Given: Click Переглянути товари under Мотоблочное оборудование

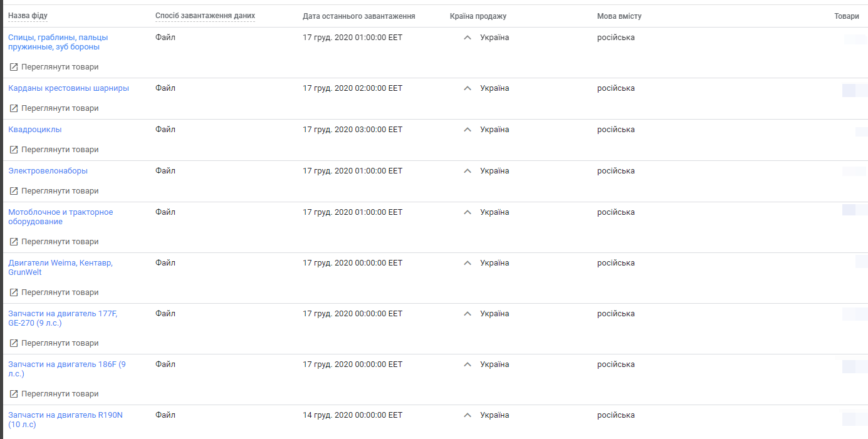Looking at the screenshot, I should 60,242.
